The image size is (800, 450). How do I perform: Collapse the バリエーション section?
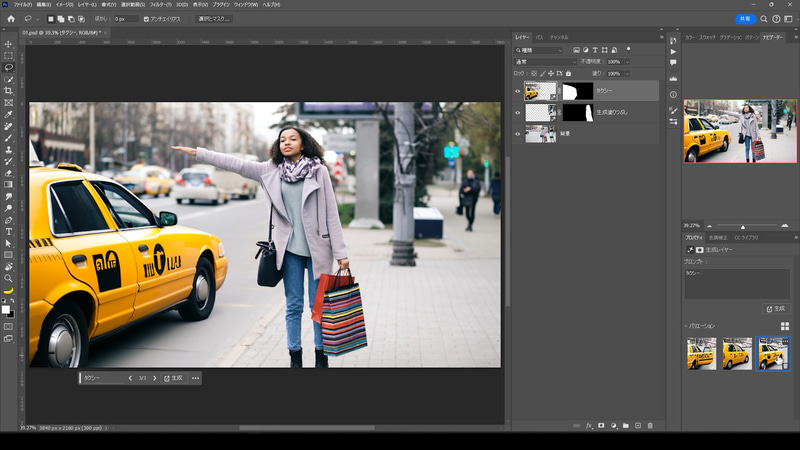pyautogui.click(x=687, y=326)
